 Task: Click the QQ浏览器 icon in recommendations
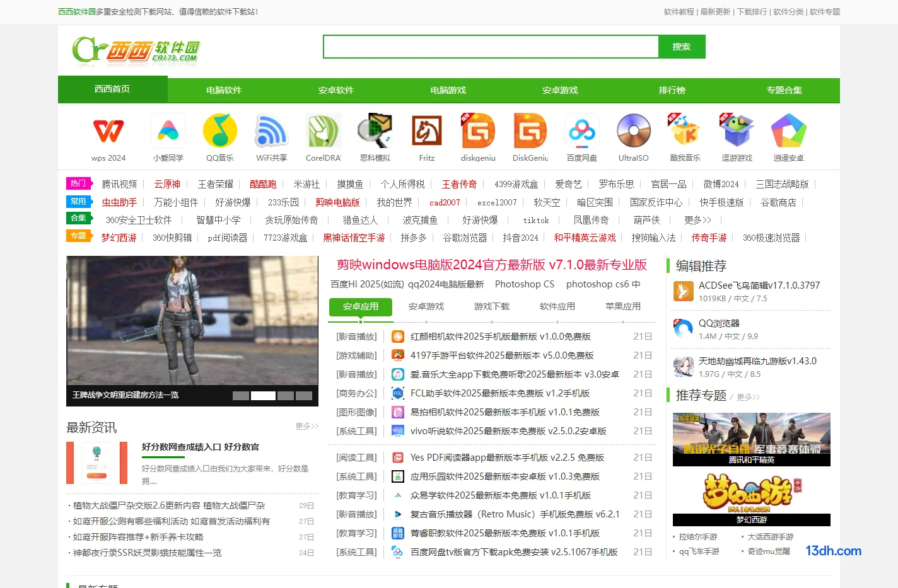(684, 329)
